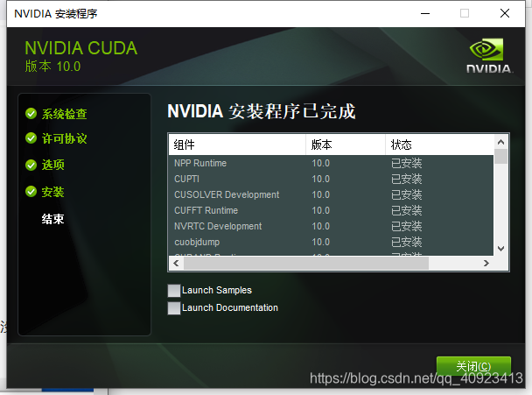The image size is (532, 395).
Task: Click the NVIDIA logo icon
Action: [x=489, y=55]
